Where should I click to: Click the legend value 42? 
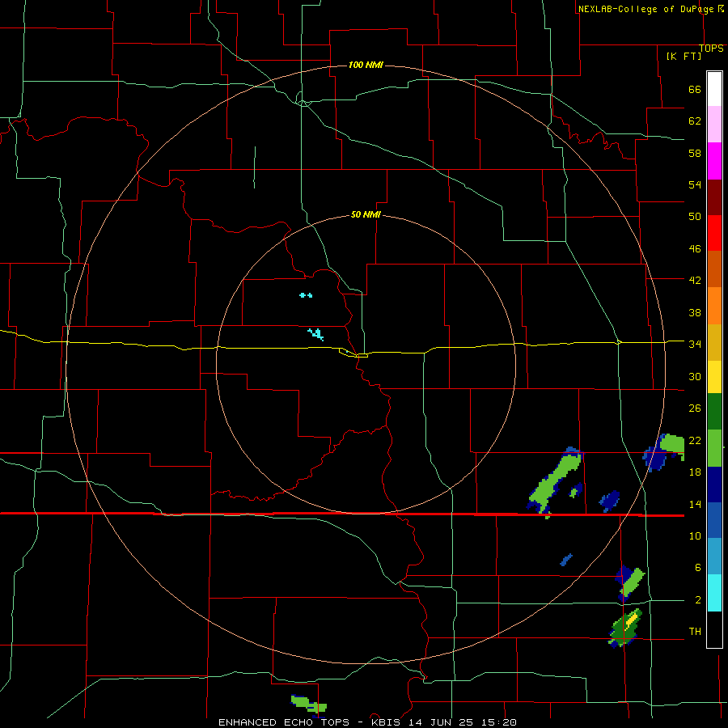[695, 280]
